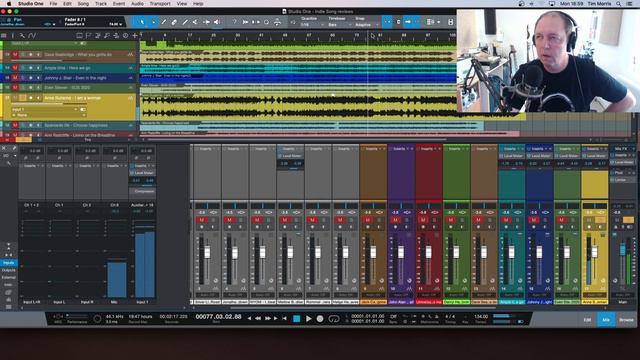
Task: Toggle the Loop transport button
Action: tap(334, 319)
